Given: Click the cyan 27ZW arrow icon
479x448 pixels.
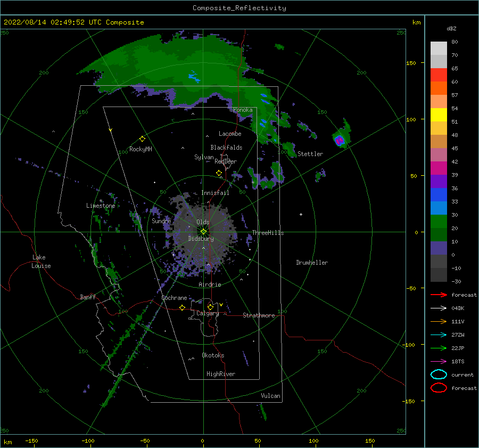Looking at the screenshot, I should (x=439, y=335).
